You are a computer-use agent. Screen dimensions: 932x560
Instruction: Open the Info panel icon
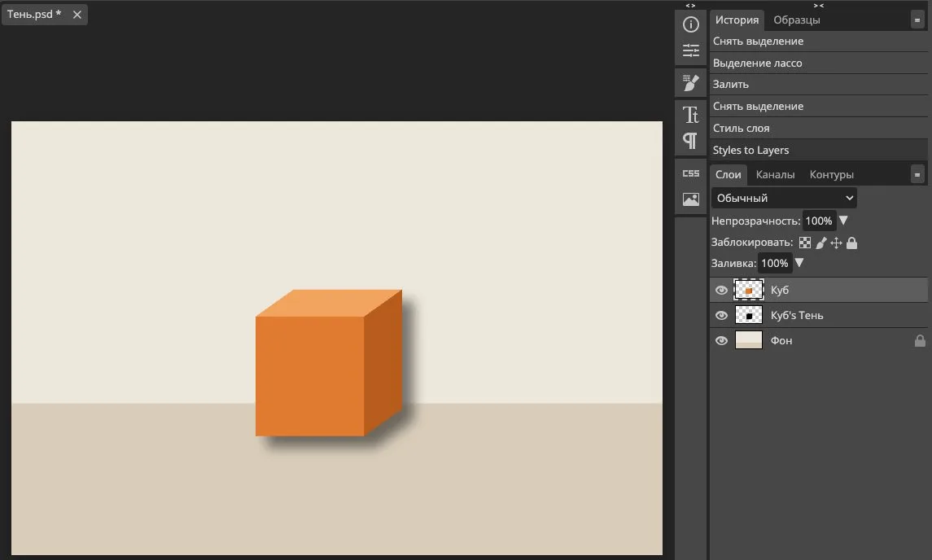point(691,24)
